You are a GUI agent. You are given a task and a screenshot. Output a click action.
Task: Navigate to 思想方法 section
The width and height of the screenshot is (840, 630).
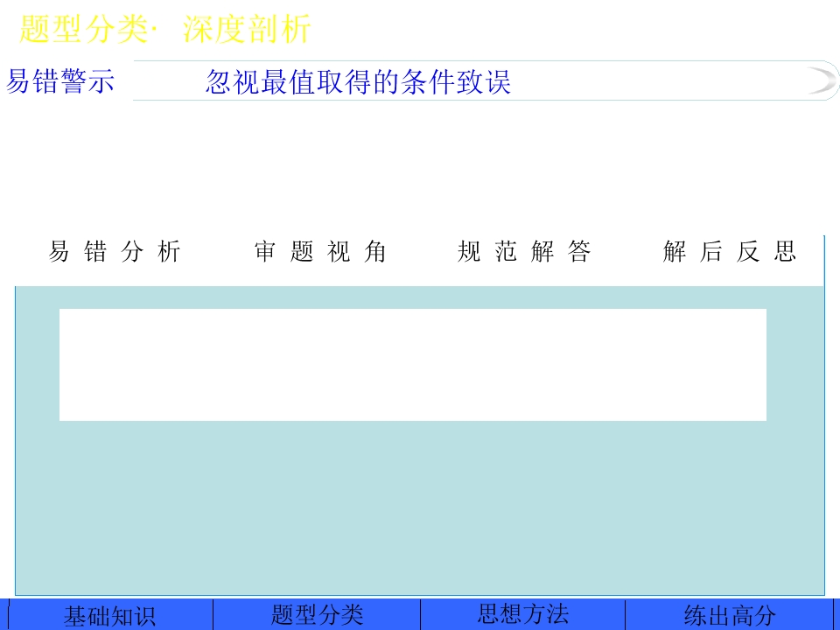(523, 615)
